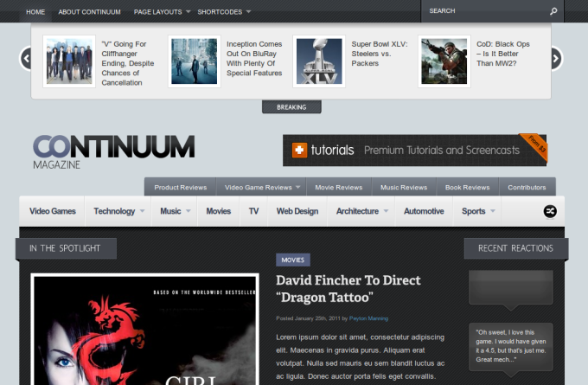Open Super Bowl XLV article link

pyautogui.click(x=380, y=54)
